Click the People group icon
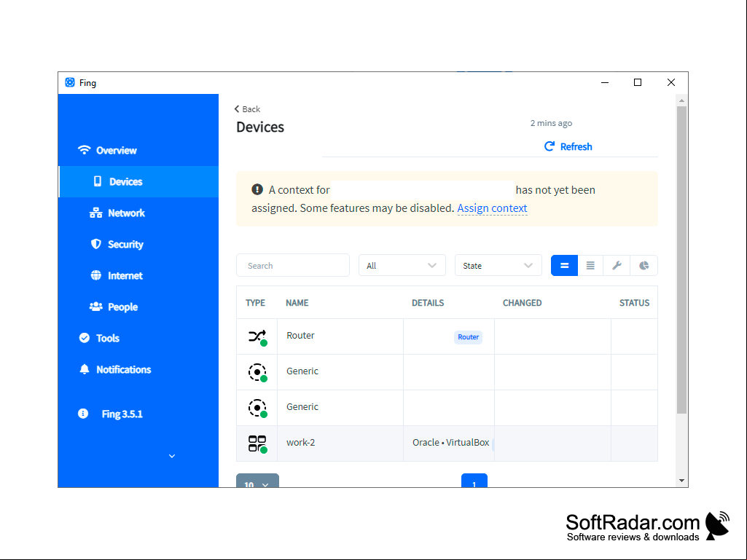The width and height of the screenshot is (747, 560). click(95, 307)
